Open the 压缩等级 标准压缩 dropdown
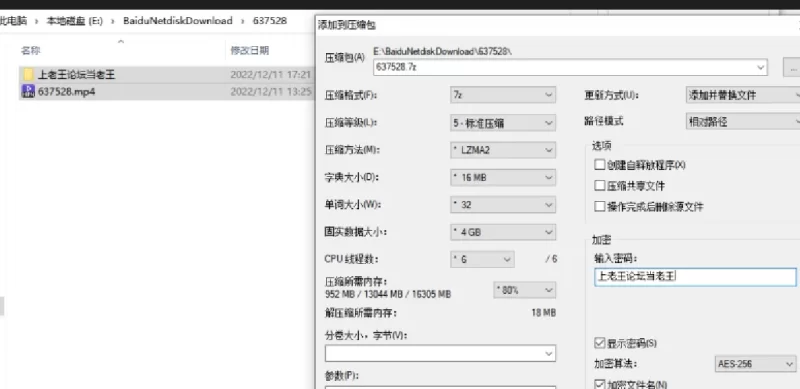The image size is (800, 389). (503, 123)
